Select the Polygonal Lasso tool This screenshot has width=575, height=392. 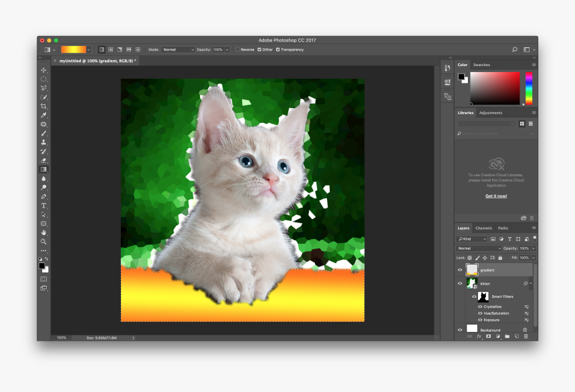pos(43,88)
